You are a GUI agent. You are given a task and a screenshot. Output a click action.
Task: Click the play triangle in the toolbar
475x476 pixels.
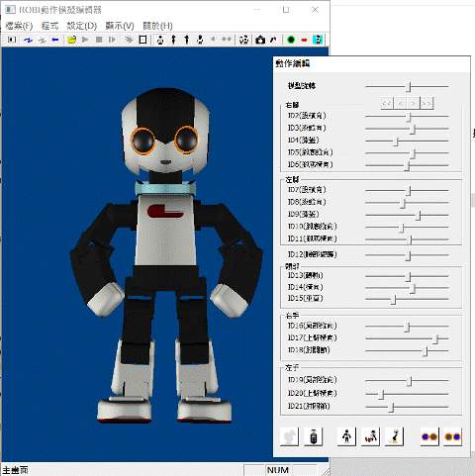click(85, 40)
